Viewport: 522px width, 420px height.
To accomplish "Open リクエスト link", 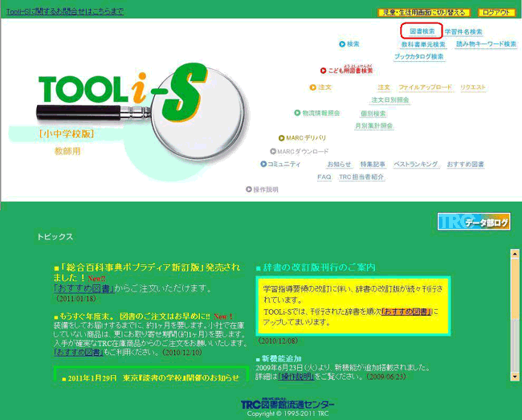I will click(x=473, y=88).
